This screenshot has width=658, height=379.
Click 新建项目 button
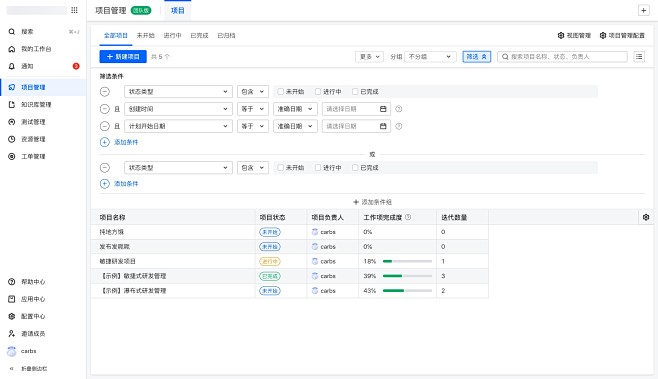click(123, 56)
